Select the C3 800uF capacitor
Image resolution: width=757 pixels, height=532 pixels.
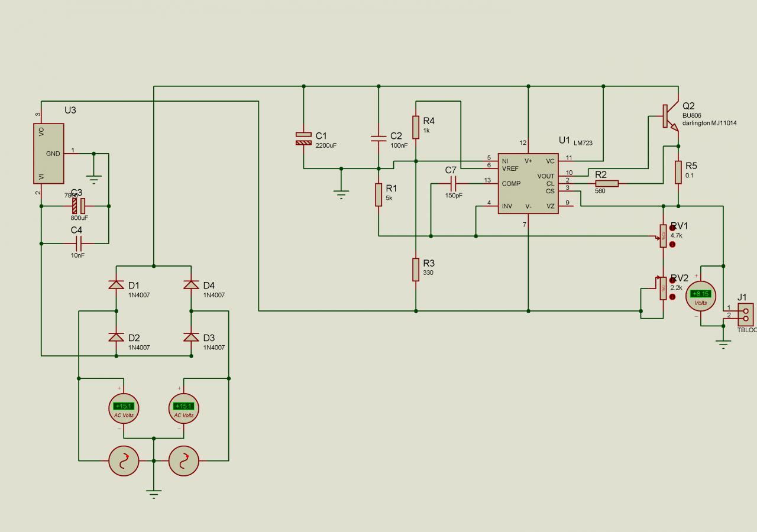pyautogui.click(x=79, y=206)
